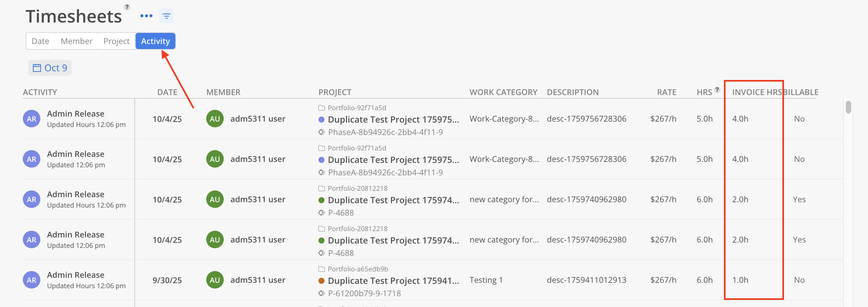Click the HRS column header label
This screenshot has height=307, width=868.
704,92
